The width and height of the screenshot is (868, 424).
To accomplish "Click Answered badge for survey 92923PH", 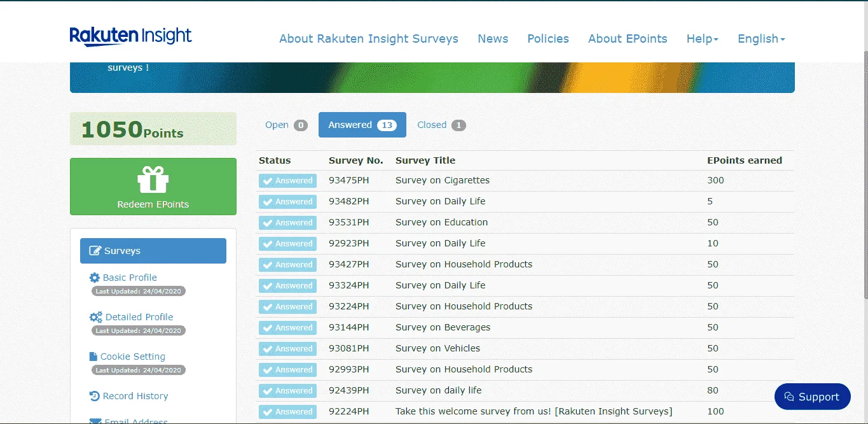I will click(x=287, y=244).
